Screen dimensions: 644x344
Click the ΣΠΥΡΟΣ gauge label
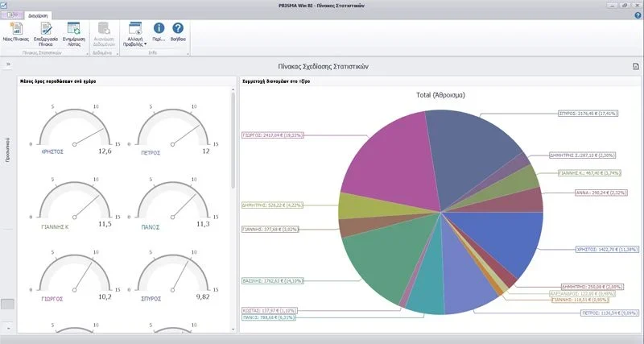coord(151,299)
